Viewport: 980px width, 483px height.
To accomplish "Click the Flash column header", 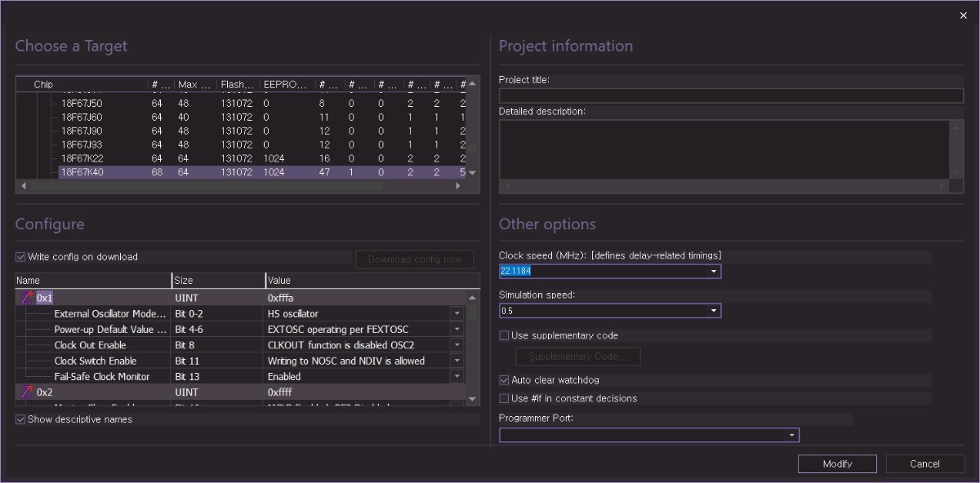I will click(x=238, y=84).
